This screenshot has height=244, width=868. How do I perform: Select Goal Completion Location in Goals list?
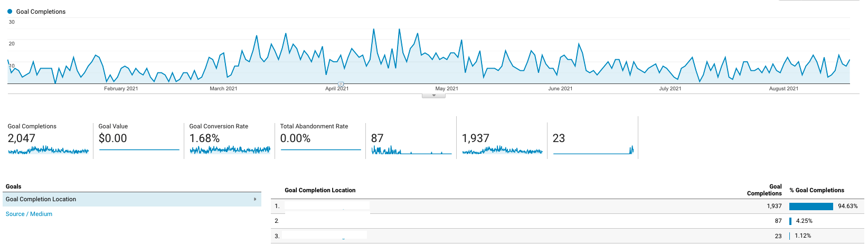tap(132, 199)
